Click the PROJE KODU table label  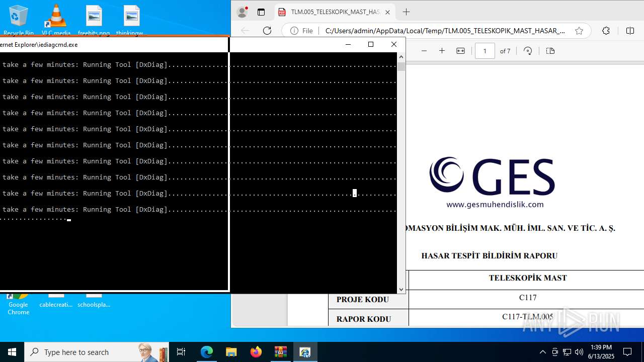[x=362, y=299]
